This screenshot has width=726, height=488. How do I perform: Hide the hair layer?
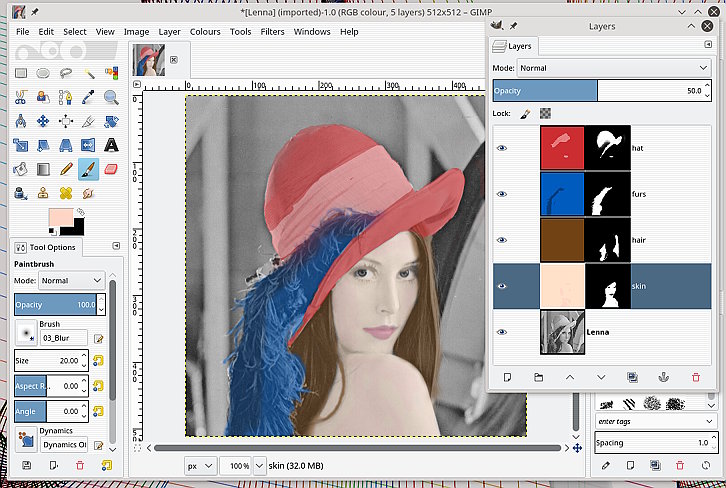click(501, 240)
